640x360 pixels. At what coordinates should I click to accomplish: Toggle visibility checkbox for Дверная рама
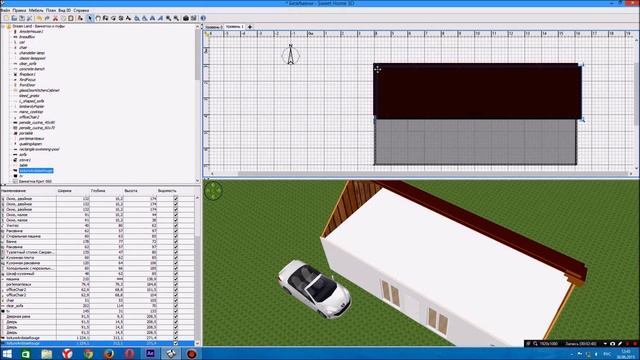pyautogui.click(x=176, y=316)
